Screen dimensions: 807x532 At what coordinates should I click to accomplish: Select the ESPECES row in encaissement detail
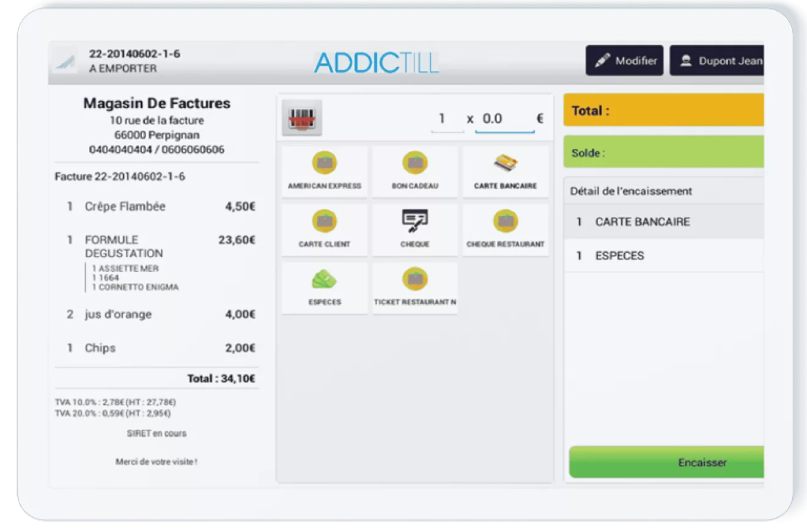point(664,256)
